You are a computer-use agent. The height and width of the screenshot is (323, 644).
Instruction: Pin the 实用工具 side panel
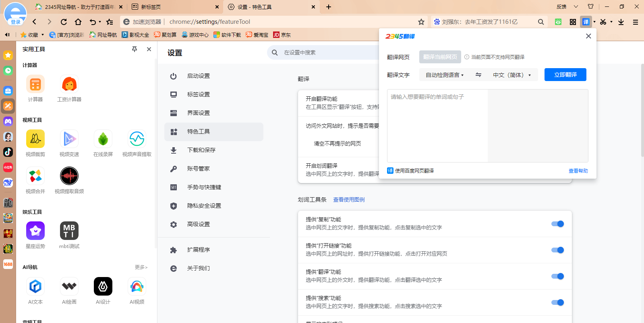135,49
